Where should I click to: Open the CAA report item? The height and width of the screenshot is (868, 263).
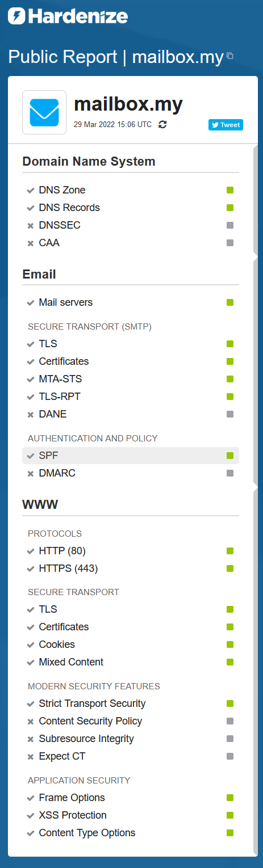click(x=131, y=243)
